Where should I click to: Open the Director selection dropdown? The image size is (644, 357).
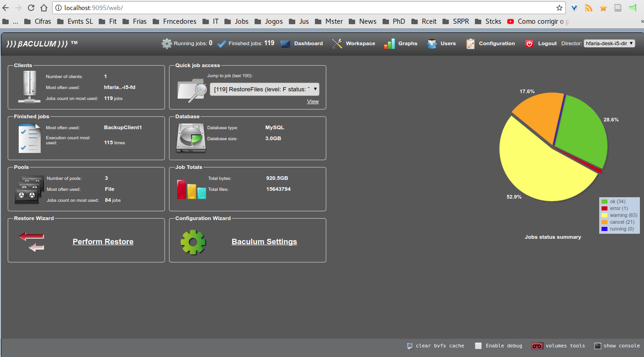609,43
